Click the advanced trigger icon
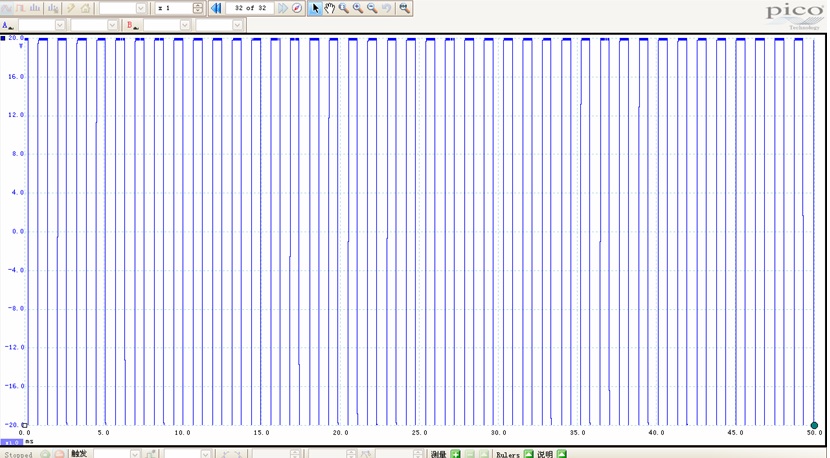Image resolution: width=830 pixels, height=458 pixels. click(x=152, y=454)
